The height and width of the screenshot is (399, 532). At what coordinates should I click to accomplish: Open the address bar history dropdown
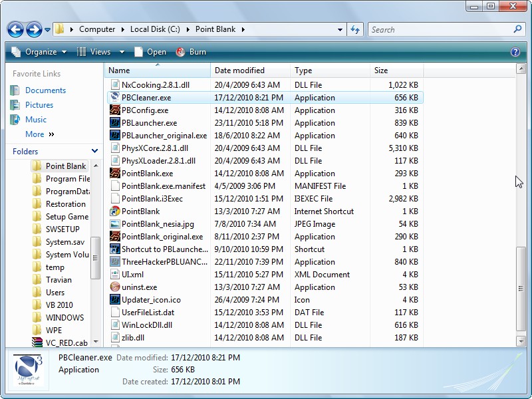pos(340,29)
